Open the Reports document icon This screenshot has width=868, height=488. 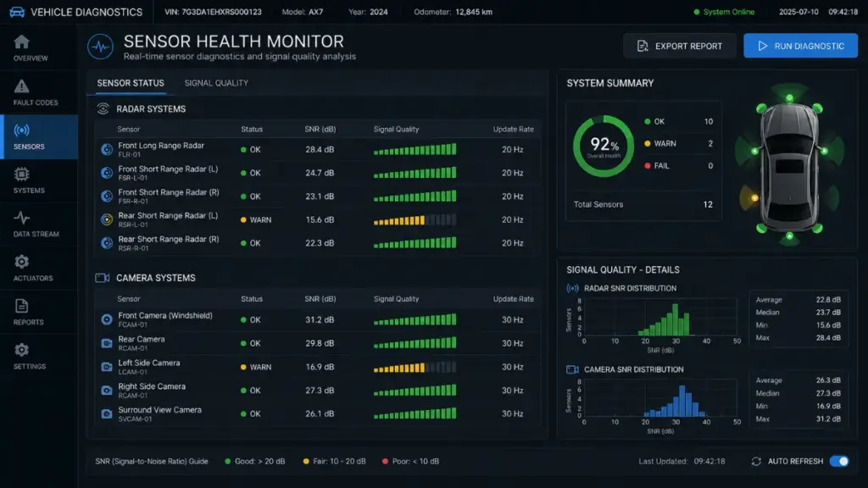click(21, 306)
